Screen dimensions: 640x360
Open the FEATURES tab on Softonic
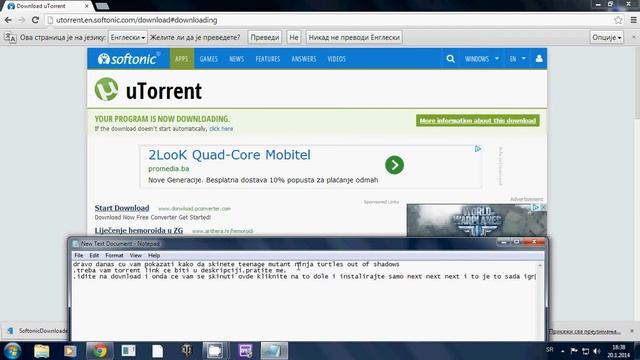[268, 59]
